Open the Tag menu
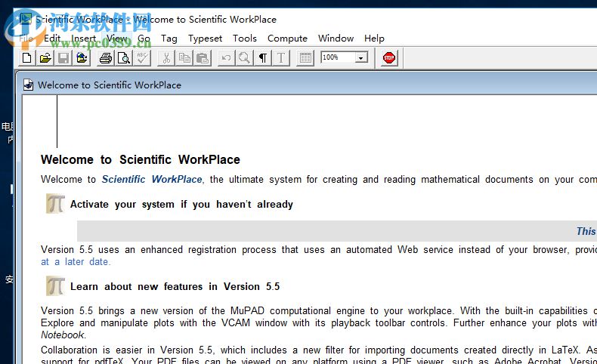This screenshot has width=597, height=364. pos(169,39)
